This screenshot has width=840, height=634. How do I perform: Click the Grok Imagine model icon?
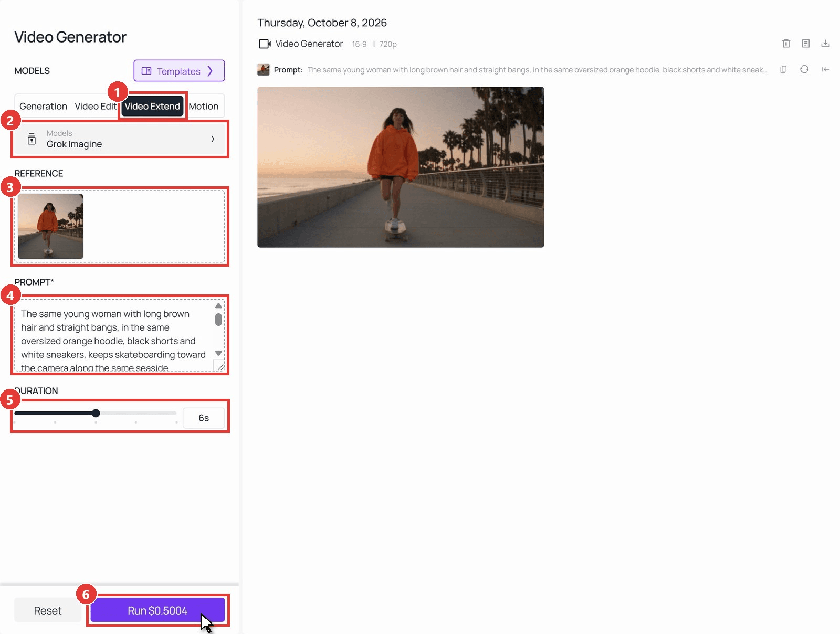click(31, 139)
